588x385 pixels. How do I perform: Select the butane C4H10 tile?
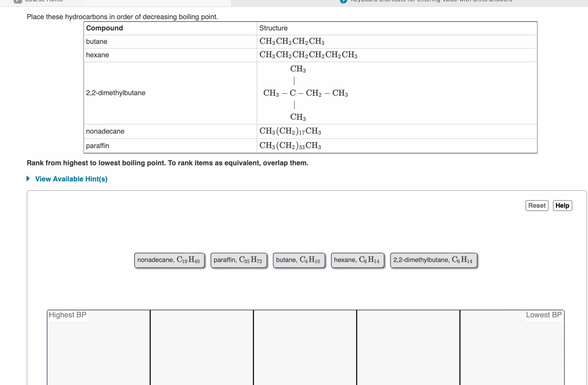[299, 260]
